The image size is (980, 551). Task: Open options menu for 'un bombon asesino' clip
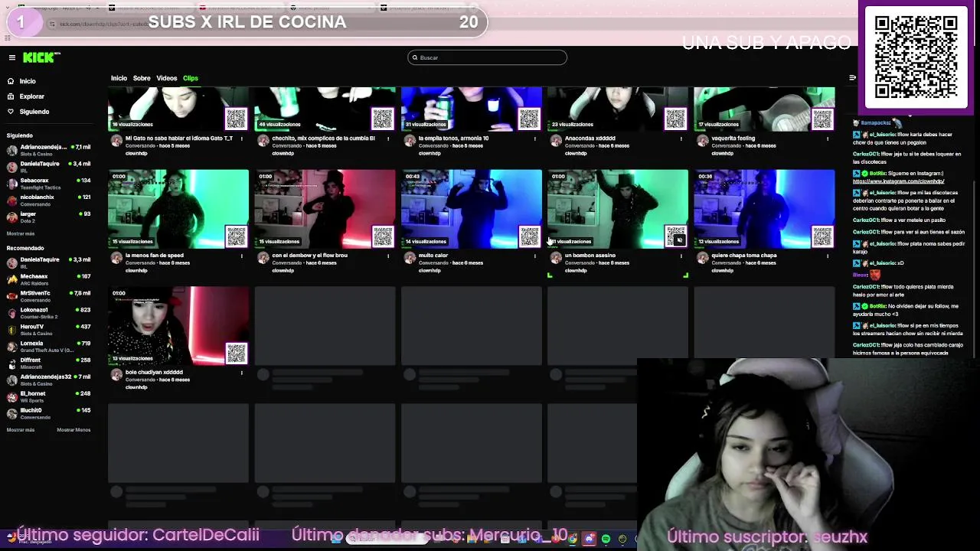tap(681, 256)
